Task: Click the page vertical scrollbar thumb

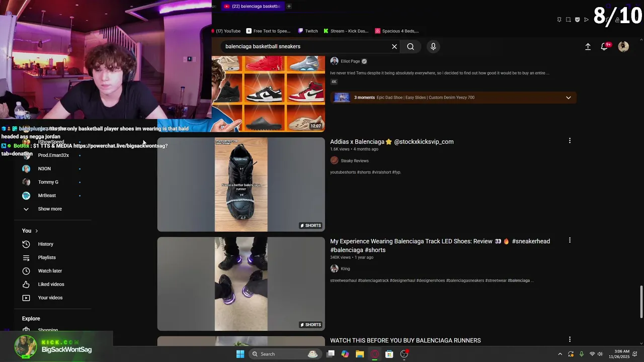Action: [640, 302]
